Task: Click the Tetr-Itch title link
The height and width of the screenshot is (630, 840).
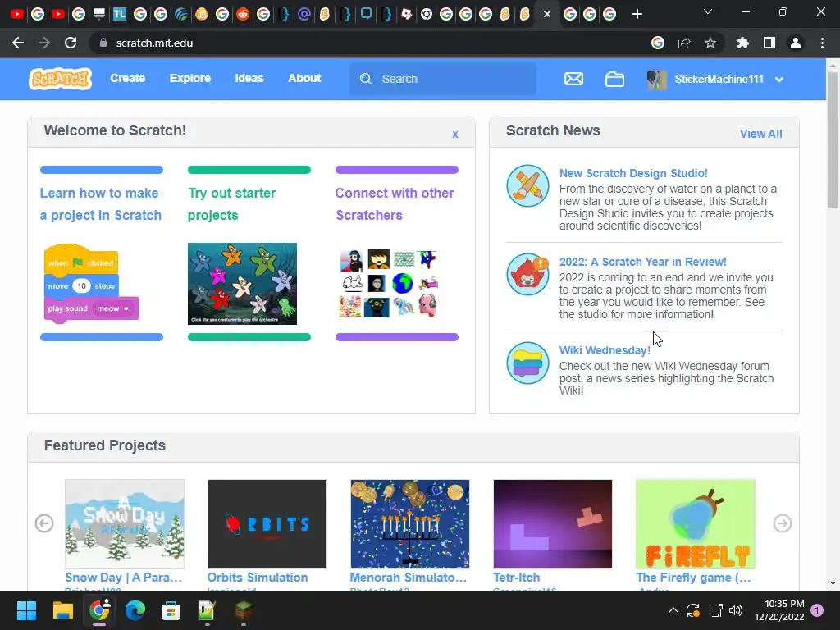Action: [517, 577]
